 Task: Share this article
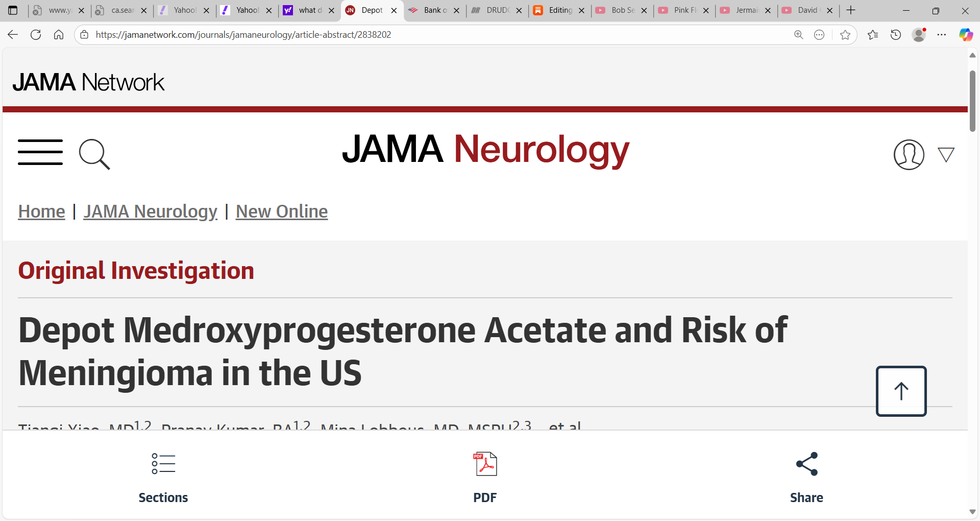point(806,478)
